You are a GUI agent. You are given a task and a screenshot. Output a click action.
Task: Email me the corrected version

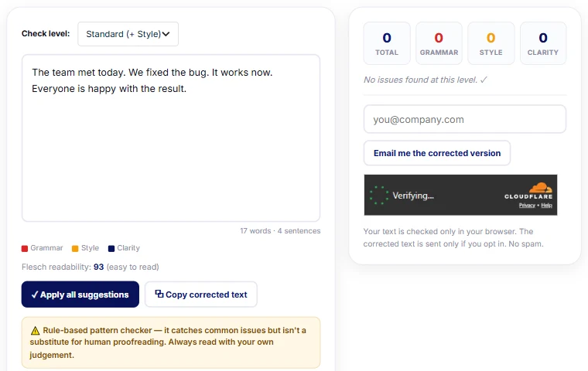[437, 153]
